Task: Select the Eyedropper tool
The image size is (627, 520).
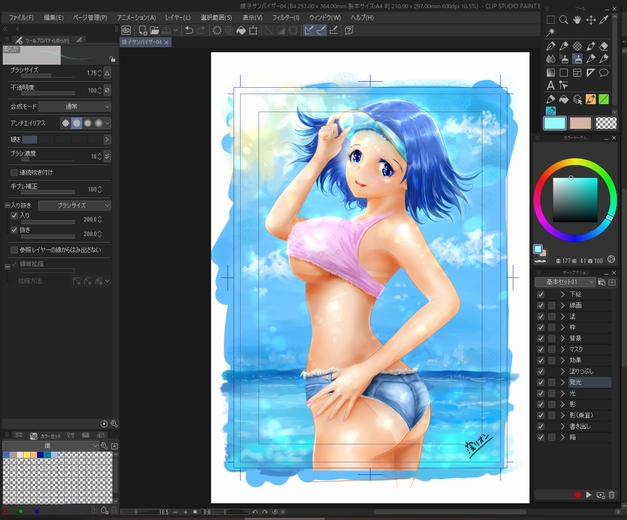Action: click(x=604, y=20)
